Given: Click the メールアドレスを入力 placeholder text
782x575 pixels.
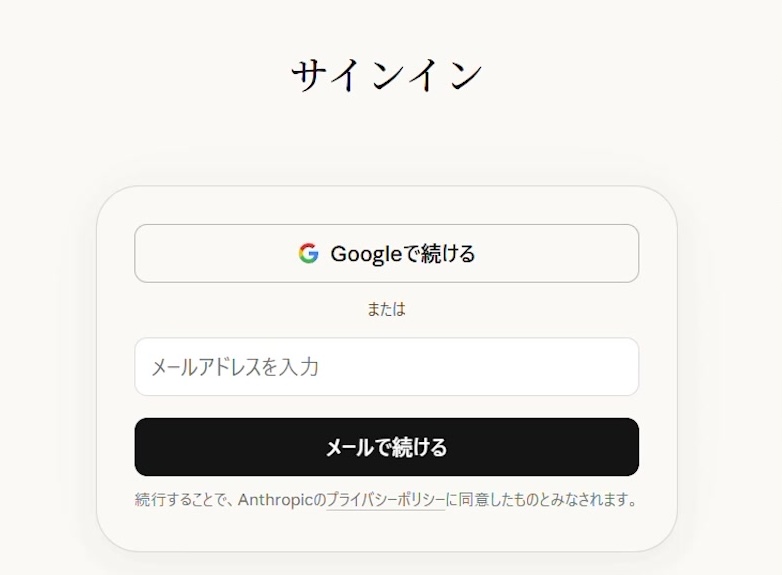Looking at the screenshot, I should pyautogui.click(x=234, y=367).
